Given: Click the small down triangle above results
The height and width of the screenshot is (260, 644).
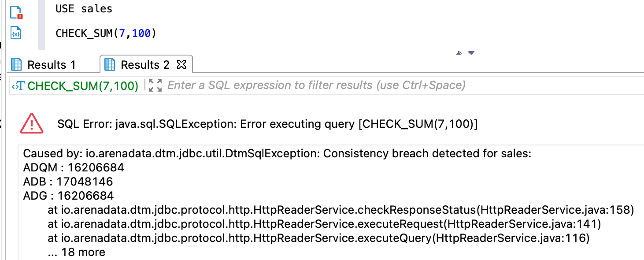Looking at the screenshot, I should tap(471, 53).
